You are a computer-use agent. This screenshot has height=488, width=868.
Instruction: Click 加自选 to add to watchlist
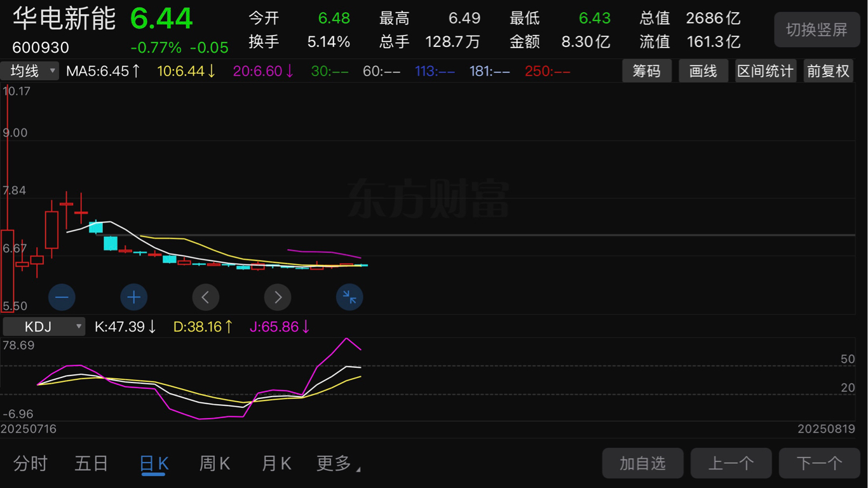[x=642, y=463]
